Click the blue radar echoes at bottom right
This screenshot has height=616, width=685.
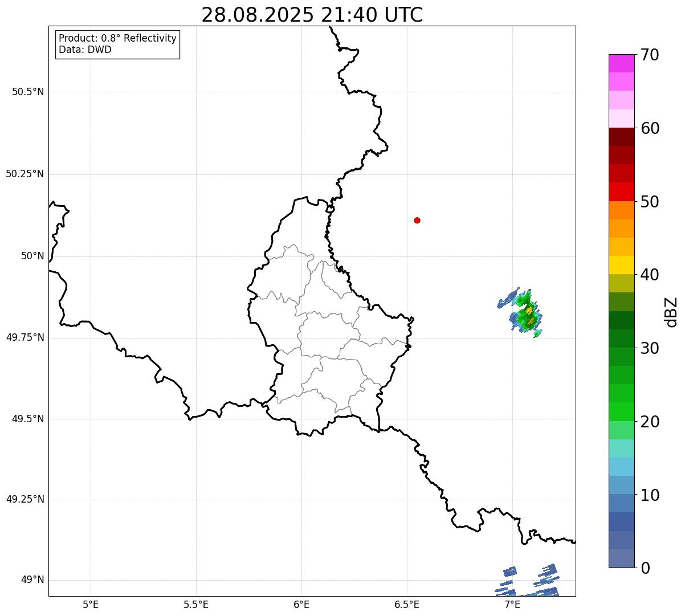[x=528, y=580]
